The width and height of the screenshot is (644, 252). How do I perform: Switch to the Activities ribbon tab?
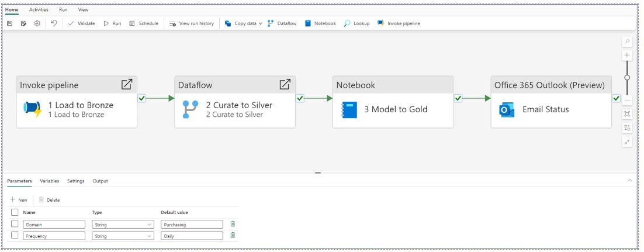tap(39, 9)
